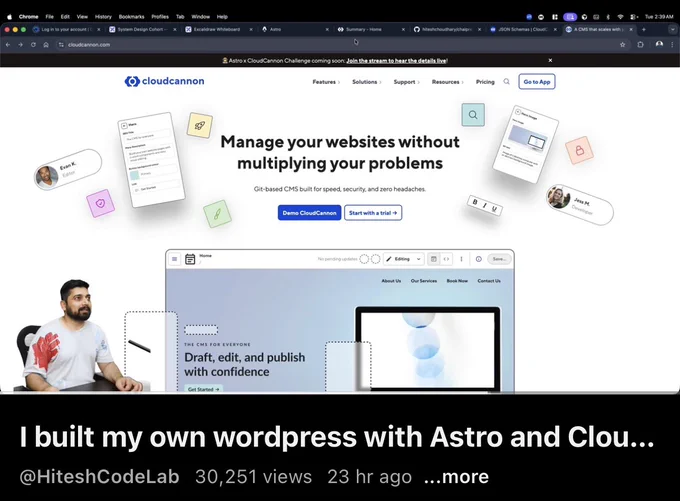Viewport: 680px width, 501px height.
Task: Reload the cloudcannon.com page
Action: 33,45
